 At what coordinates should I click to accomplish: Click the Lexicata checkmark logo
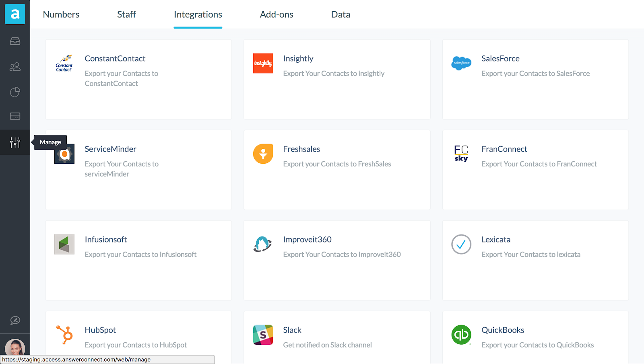(461, 245)
